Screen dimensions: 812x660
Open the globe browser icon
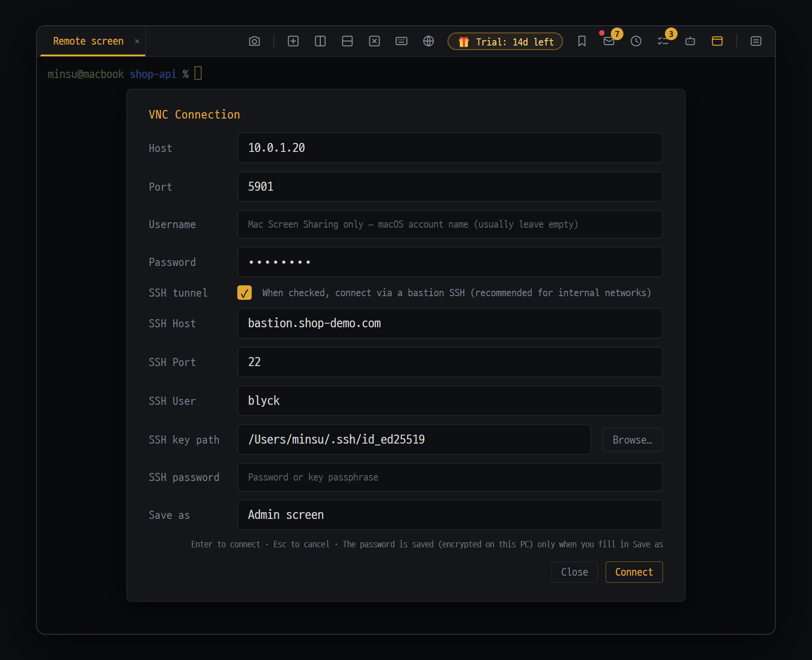[429, 41]
